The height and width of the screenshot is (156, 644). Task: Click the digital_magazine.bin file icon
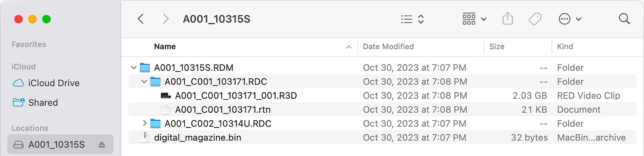coord(145,137)
